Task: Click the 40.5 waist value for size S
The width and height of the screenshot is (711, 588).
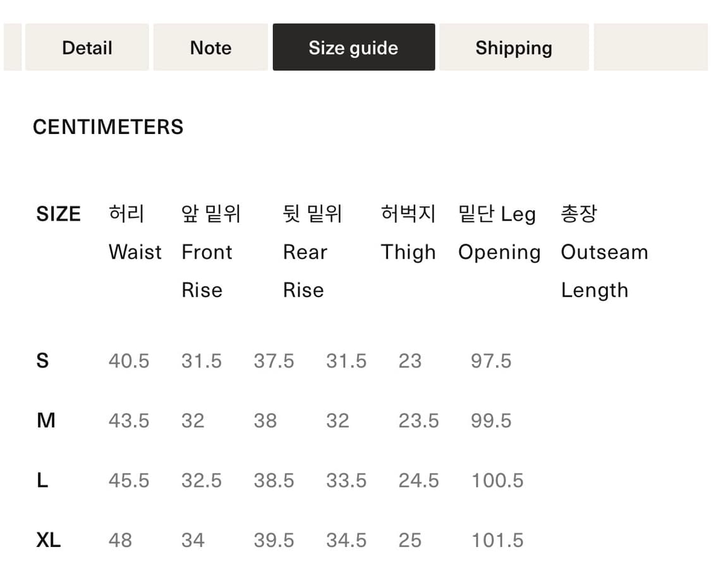Action: (129, 360)
